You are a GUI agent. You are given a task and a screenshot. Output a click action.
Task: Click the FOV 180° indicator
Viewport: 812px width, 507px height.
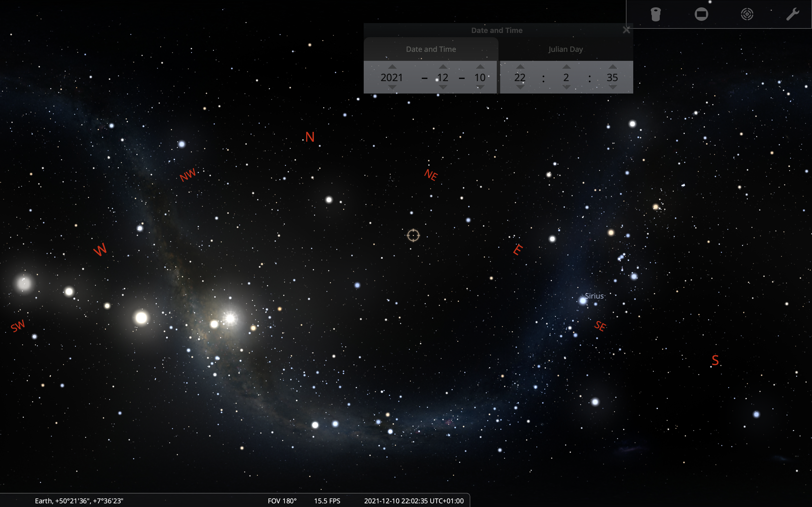(x=282, y=501)
